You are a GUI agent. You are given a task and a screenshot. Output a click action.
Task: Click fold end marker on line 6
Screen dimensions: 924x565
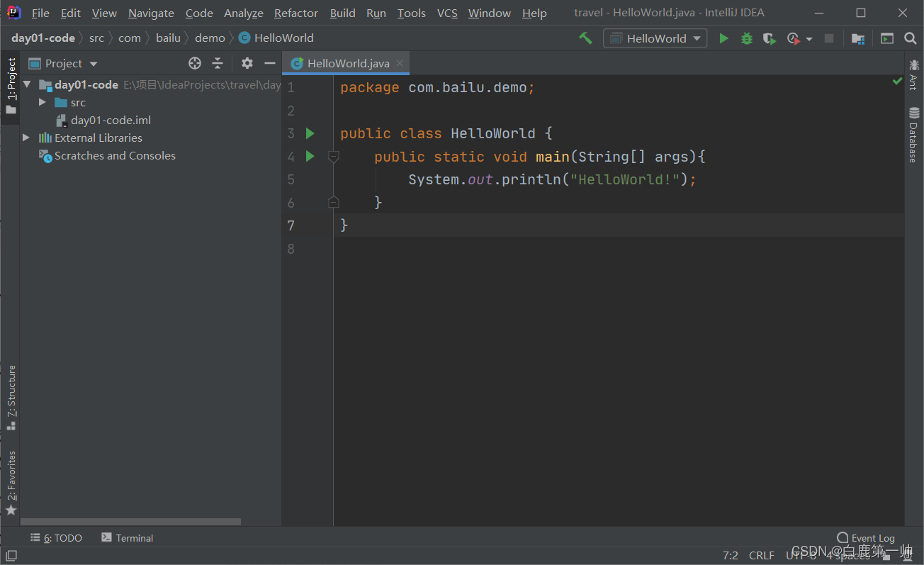point(334,202)
